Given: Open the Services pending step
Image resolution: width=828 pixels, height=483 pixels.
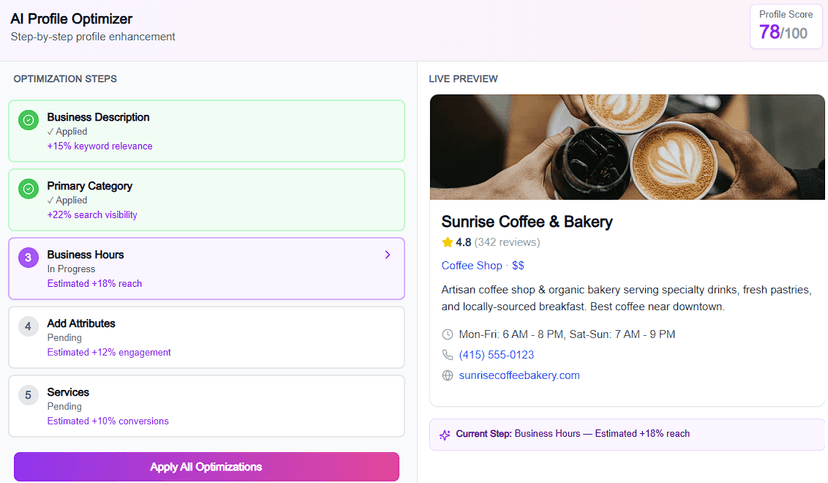Looking at the screenshot, I should tap(206, 406).
